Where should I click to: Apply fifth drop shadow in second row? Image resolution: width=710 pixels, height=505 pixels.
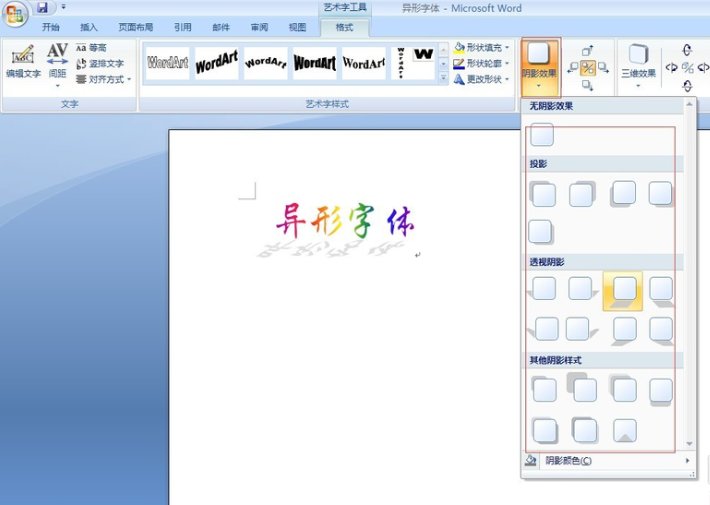pyautogui.click(x=541, y=231)
